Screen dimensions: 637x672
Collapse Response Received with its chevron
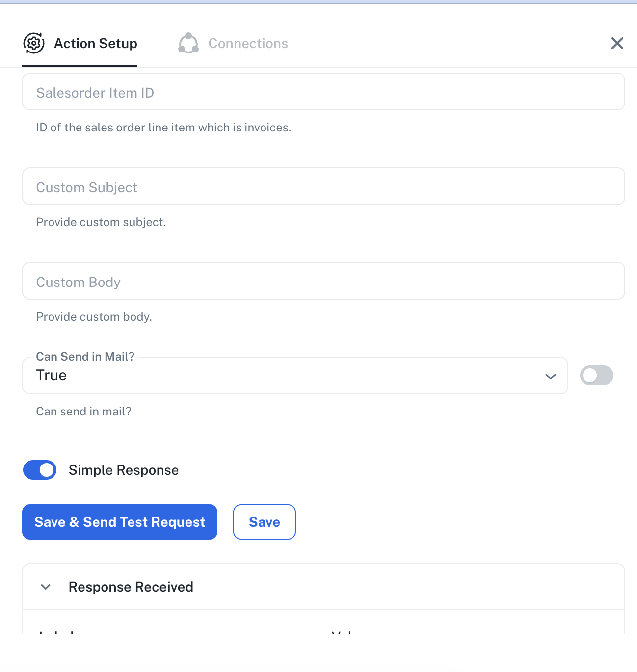click(46, 587)
